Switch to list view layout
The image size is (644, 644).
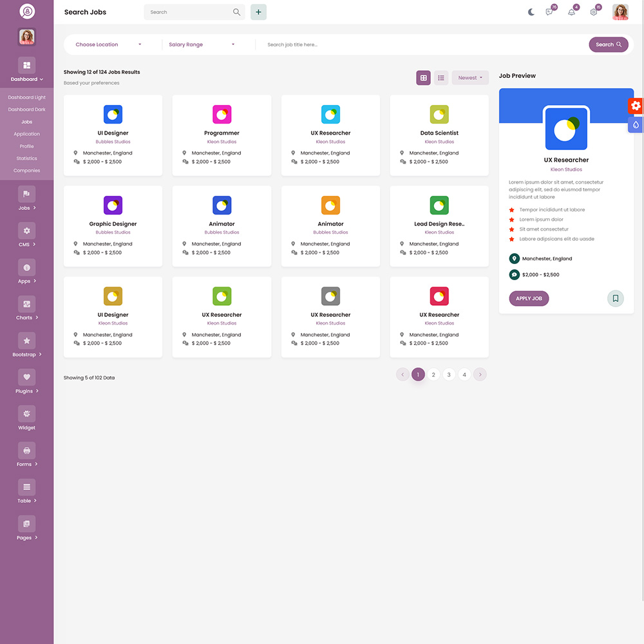point(441,78)
